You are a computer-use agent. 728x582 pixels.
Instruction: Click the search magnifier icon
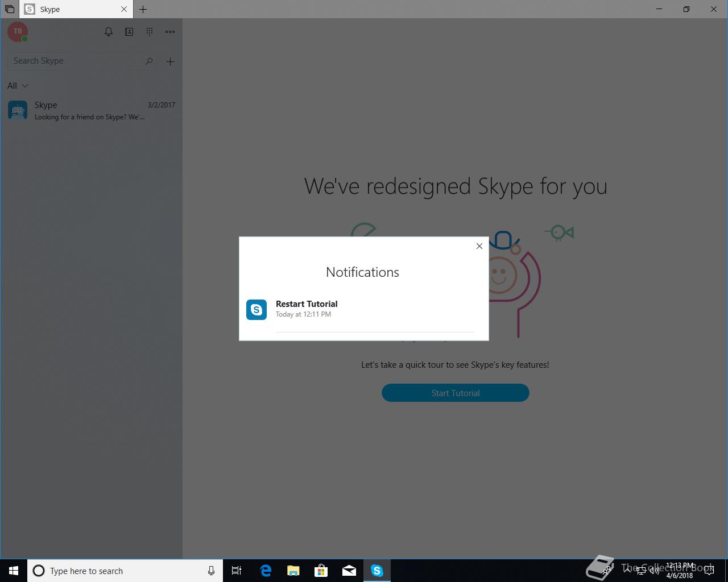[149, 61]
